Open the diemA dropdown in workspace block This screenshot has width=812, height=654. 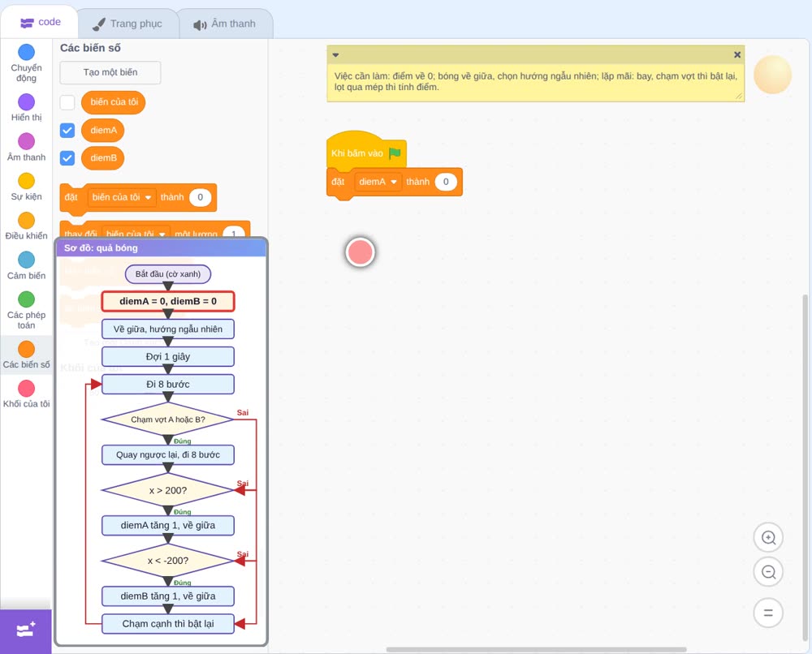[x=378, y=182]
